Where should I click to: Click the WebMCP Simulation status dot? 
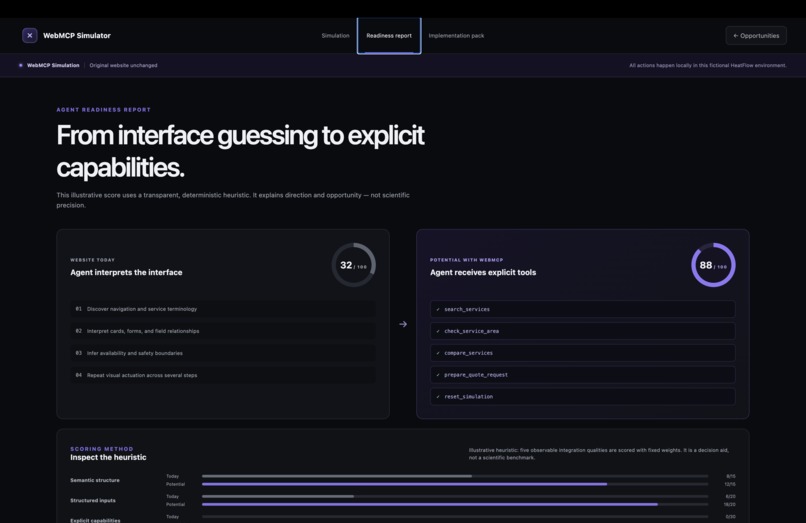tap(21, 65)
